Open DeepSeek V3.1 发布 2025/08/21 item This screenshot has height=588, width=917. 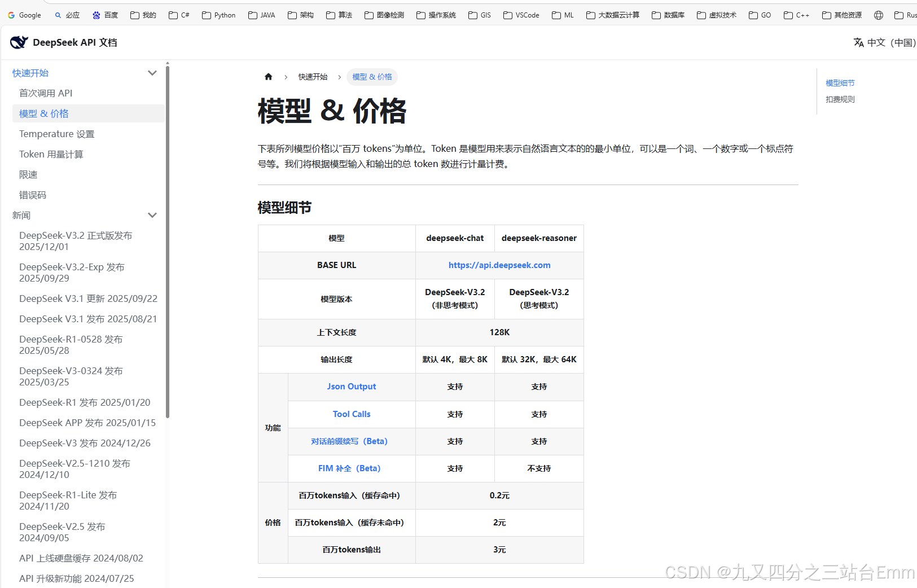click(x=89, y=319)
